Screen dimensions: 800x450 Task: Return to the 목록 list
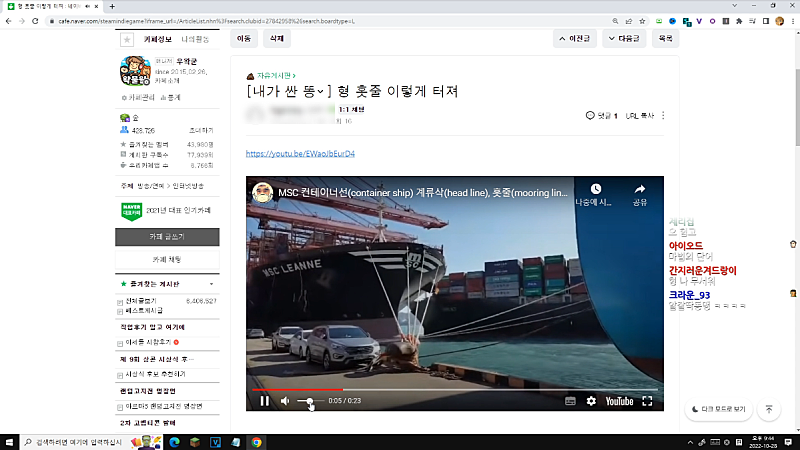(665, 38)
